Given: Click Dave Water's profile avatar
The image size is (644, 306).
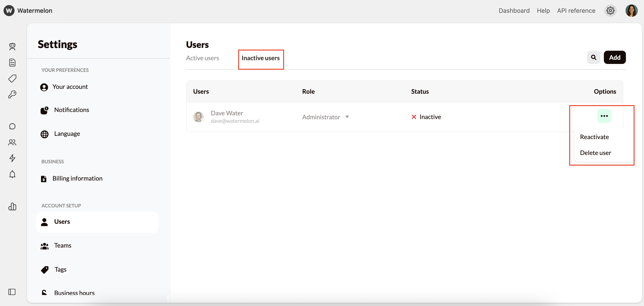Looking at the screenshot, I should pyautogui.click(x=199, y=116).
